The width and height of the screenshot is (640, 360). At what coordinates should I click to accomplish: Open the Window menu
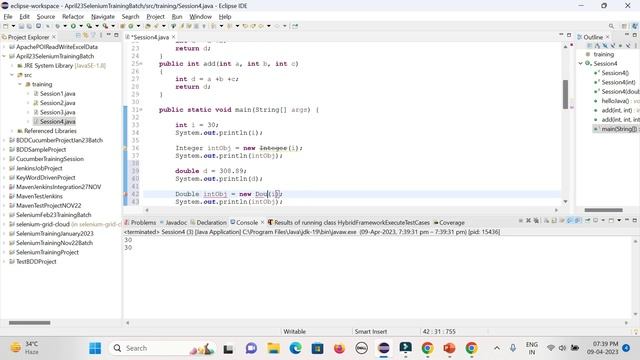[200, 17]
